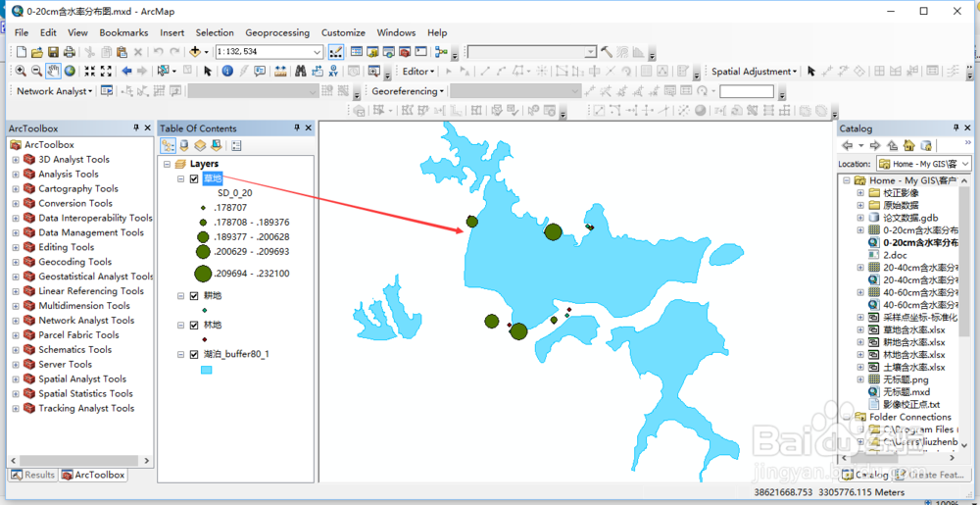Open the Find binoculars tool

pos(301,72)
